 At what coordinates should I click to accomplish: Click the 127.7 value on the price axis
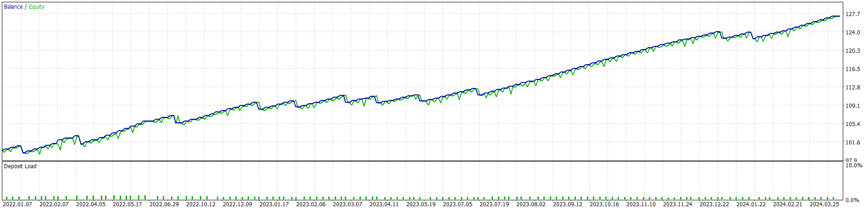pos(853,14)
